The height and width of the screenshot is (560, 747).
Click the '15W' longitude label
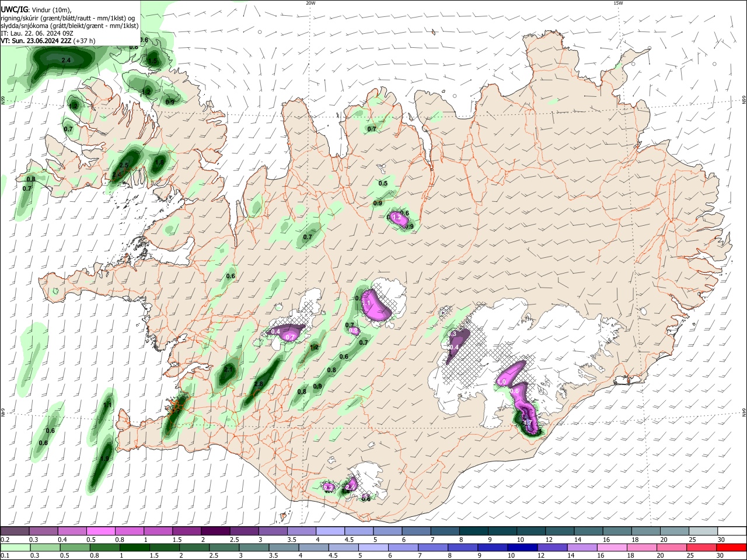pyautogui.click(x=618, y=3)
